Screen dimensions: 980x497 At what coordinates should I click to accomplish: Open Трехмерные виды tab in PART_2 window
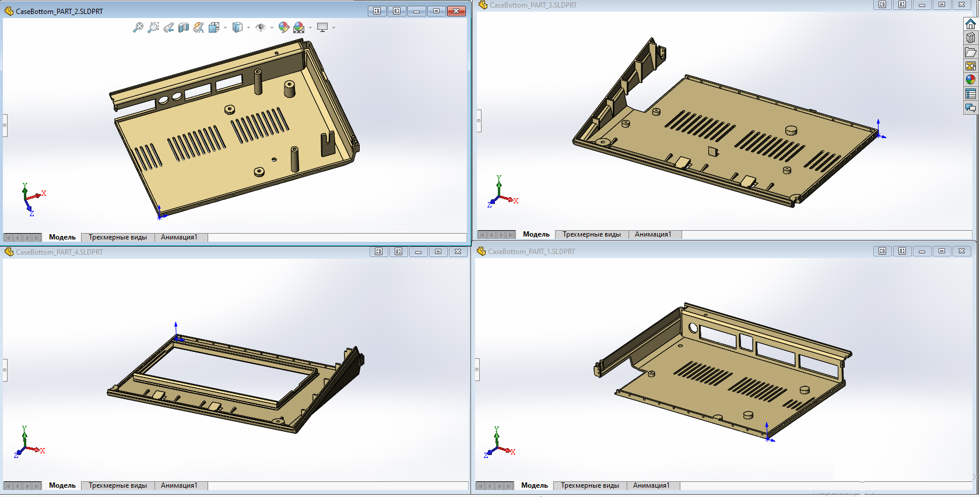point(118,237)
